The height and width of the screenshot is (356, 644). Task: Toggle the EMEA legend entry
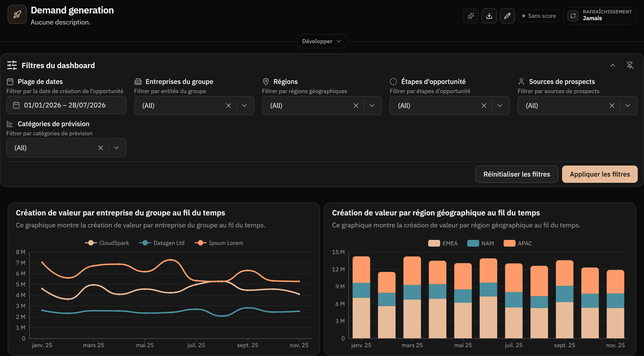(443, 243)
